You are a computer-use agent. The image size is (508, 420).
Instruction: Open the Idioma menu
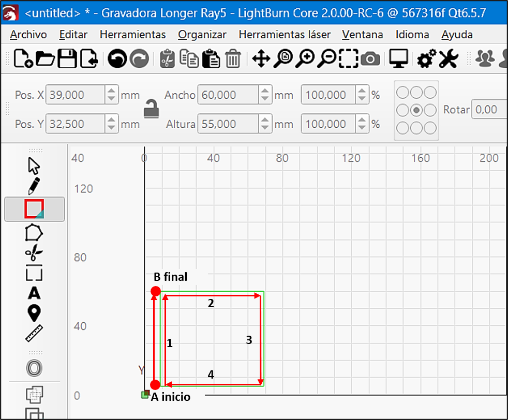(412, 34)
